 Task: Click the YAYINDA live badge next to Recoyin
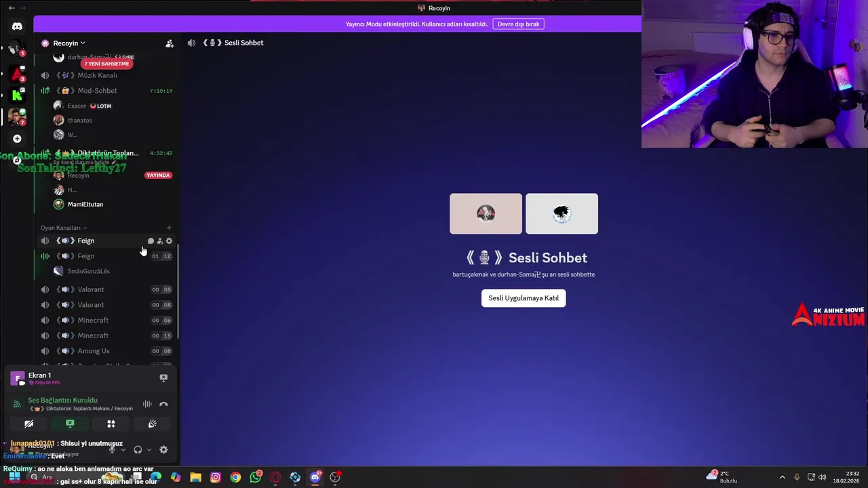158,176
